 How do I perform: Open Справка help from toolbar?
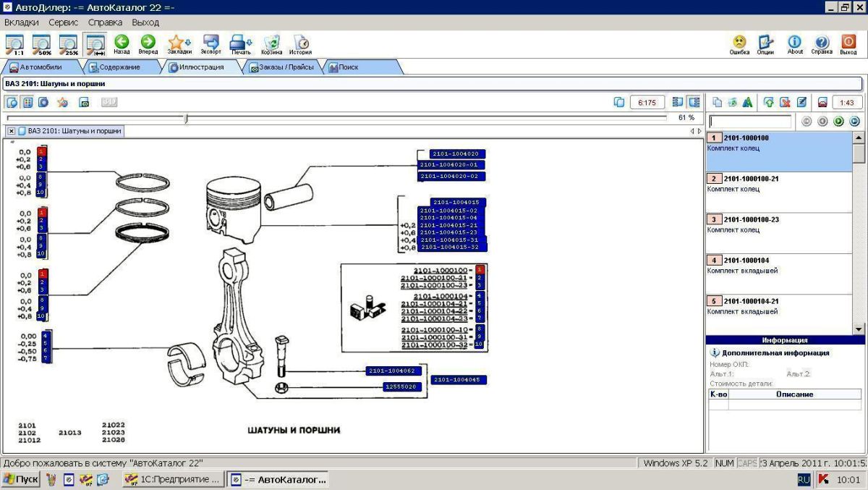pos(822,45)
